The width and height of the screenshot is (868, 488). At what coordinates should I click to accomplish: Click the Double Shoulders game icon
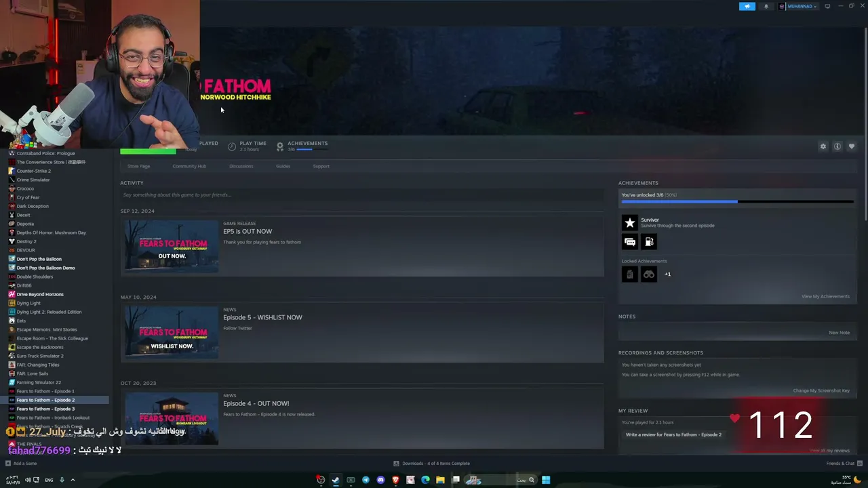[12, 277]
